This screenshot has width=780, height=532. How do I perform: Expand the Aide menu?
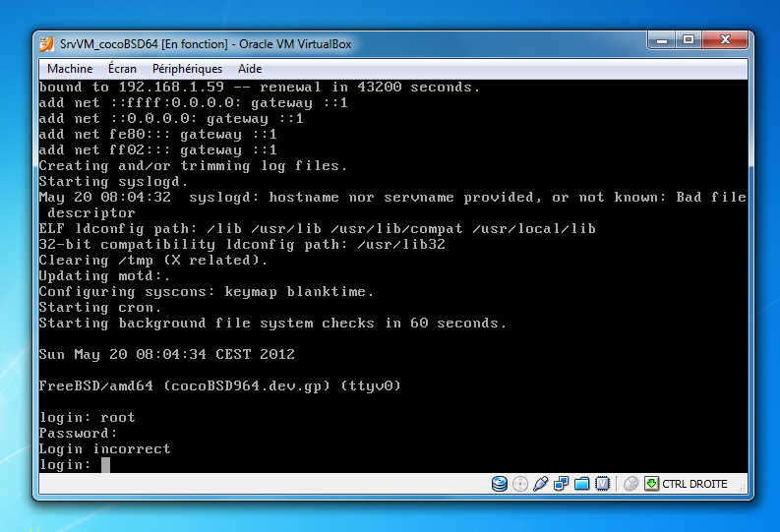[x=250, y=69]
